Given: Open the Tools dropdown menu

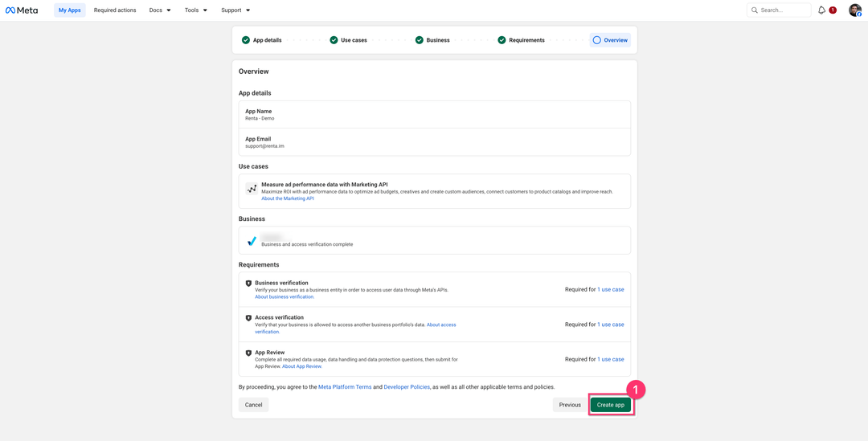Looking at the screenshot, I should (196, 10).
